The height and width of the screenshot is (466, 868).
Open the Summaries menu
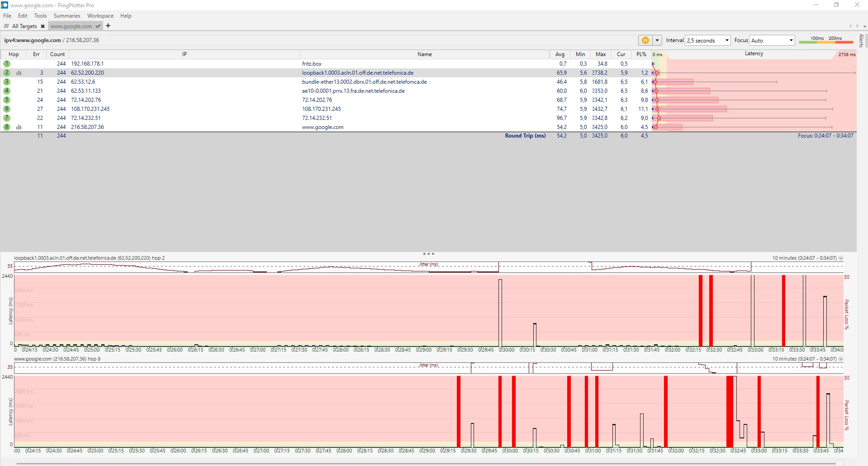point(66,16)
